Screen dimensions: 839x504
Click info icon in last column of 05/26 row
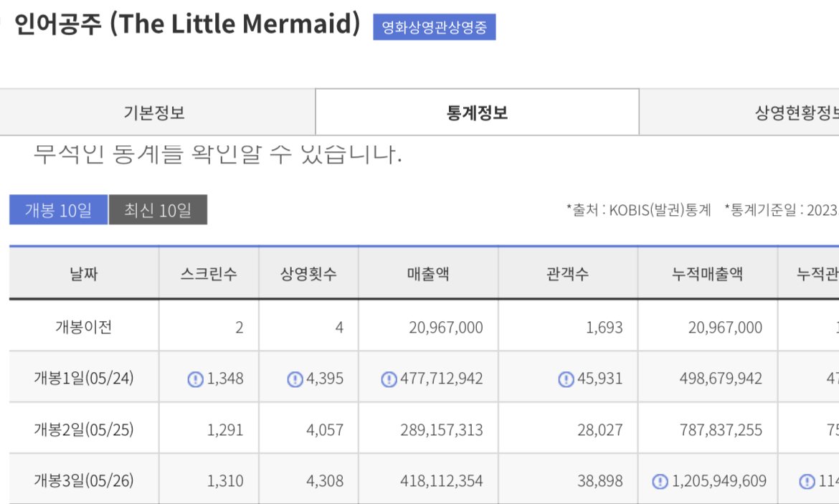point(807,482)
